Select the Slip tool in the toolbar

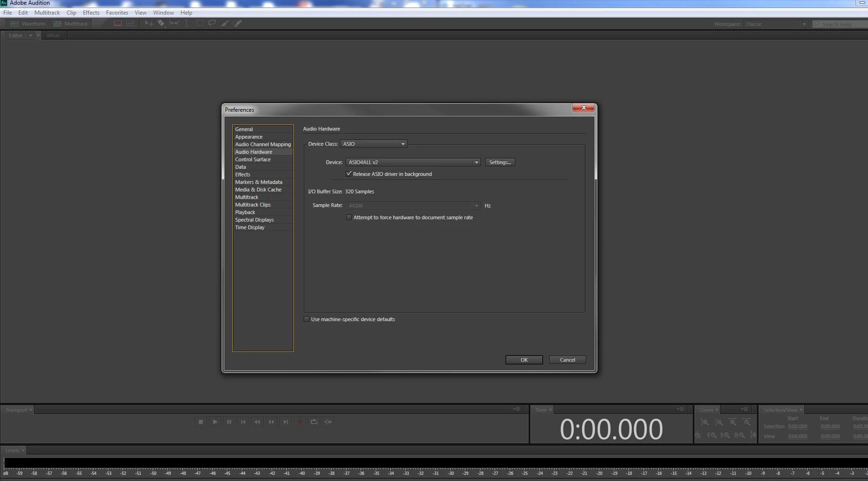tap(174, 23)
